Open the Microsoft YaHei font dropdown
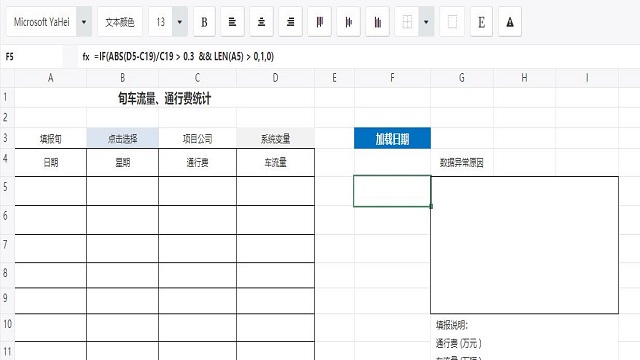The width and height of the screenshot is (640, 360). 84,22
